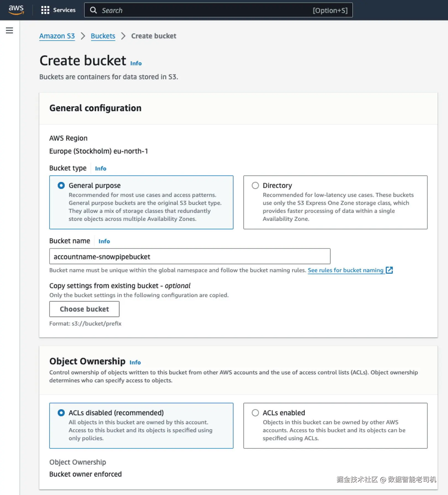The height and width of the screenshot is (495, 448).
Task: Click the AWS logo home icon
Action: tap(16, 10)
